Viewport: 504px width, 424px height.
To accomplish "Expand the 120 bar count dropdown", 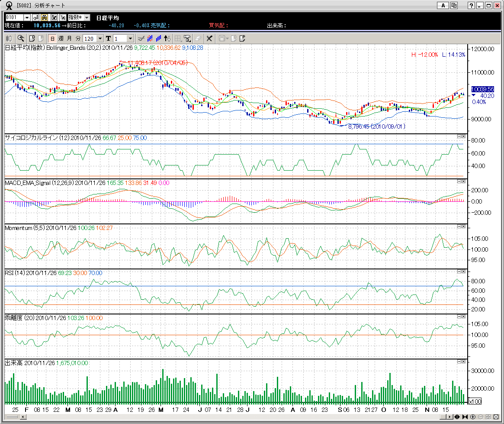I will (100, 39).
